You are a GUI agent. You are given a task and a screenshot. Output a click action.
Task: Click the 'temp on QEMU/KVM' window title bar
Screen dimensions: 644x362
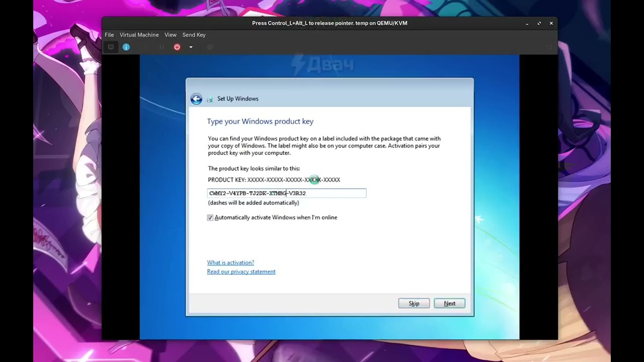(x=330, y=23)
